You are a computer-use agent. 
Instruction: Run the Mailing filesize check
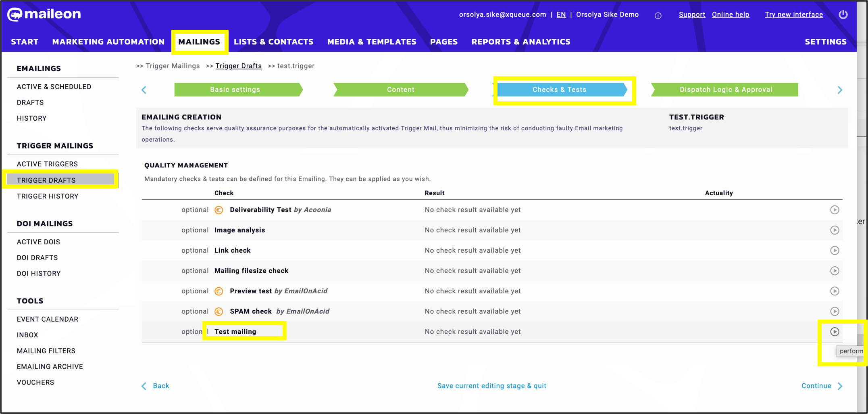[835, 271]
